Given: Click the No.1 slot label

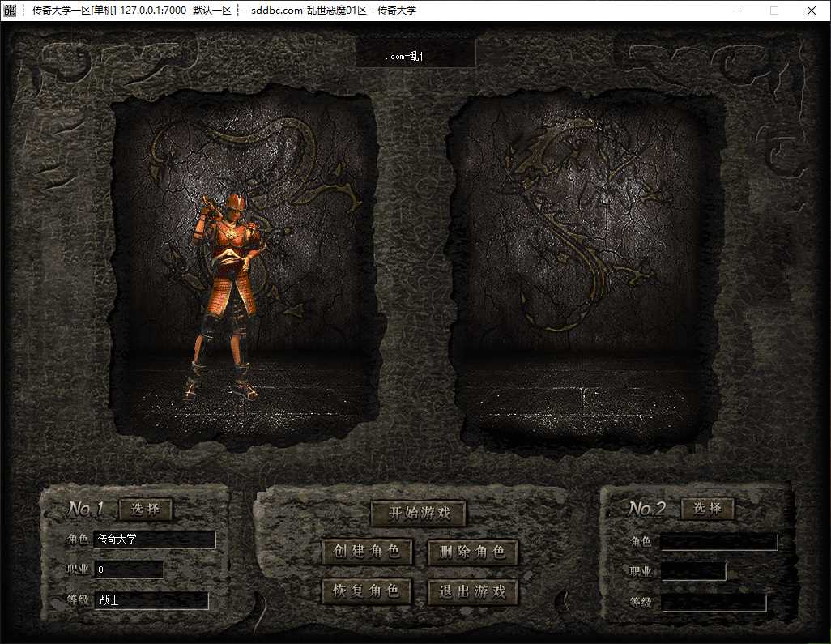Looking at the screenshot, I should point(85,509).
